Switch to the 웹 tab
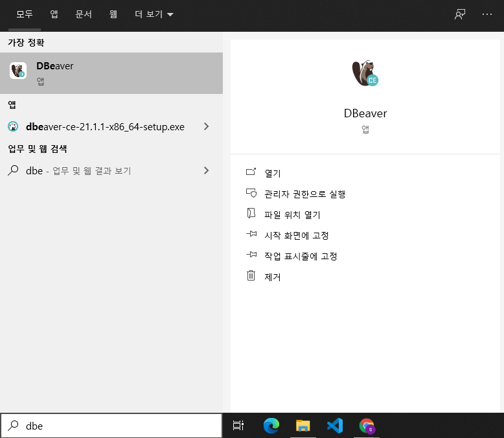Image resolution: width=504 pixels, height=438 pixels. point(113,14)
